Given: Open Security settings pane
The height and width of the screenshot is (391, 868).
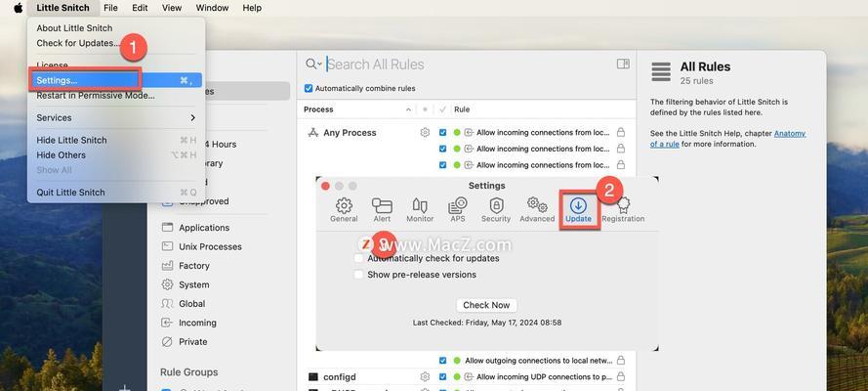Looking at the screenshot, I should pyautogui.click(x=496, y=210).
